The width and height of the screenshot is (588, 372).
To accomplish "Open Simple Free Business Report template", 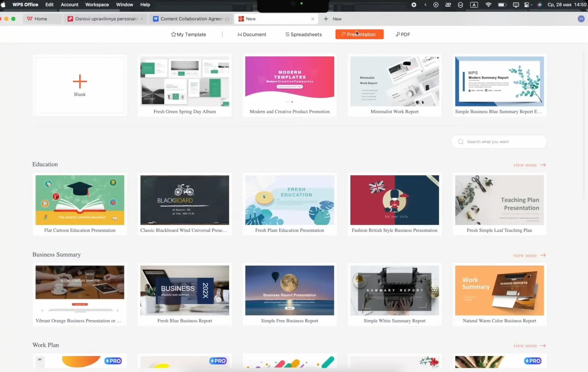I will click(289, 295).
